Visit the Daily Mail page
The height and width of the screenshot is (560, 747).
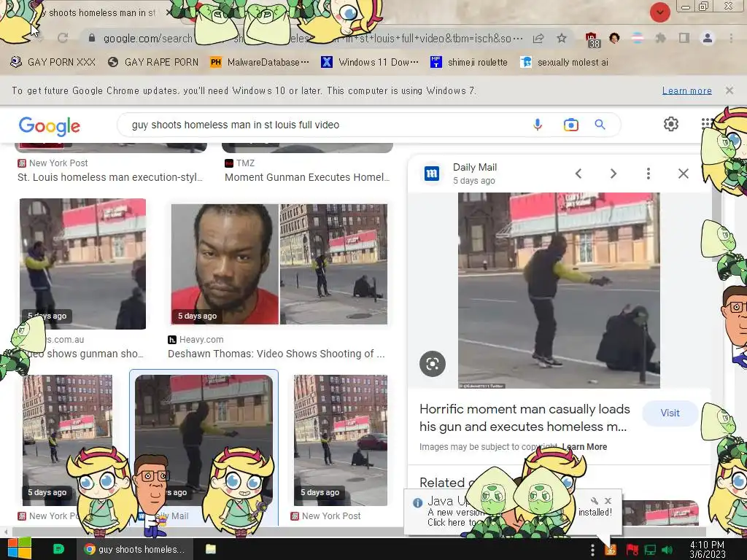[x=670, y=413]
